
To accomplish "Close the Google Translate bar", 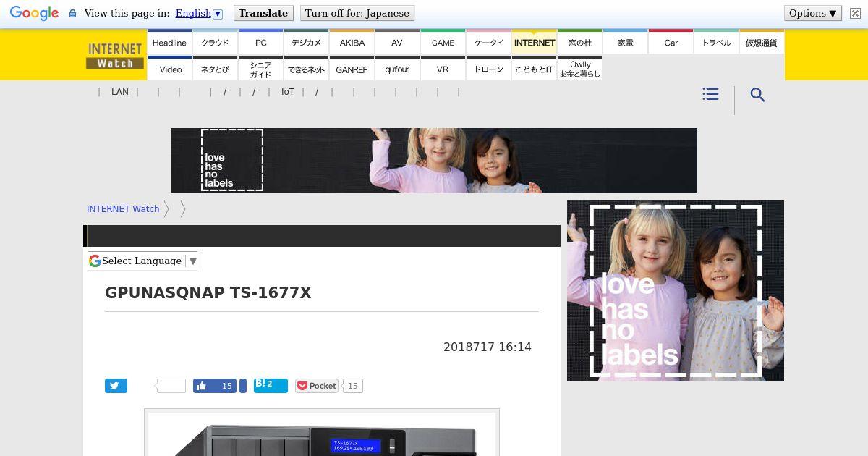I will [855, 13].
